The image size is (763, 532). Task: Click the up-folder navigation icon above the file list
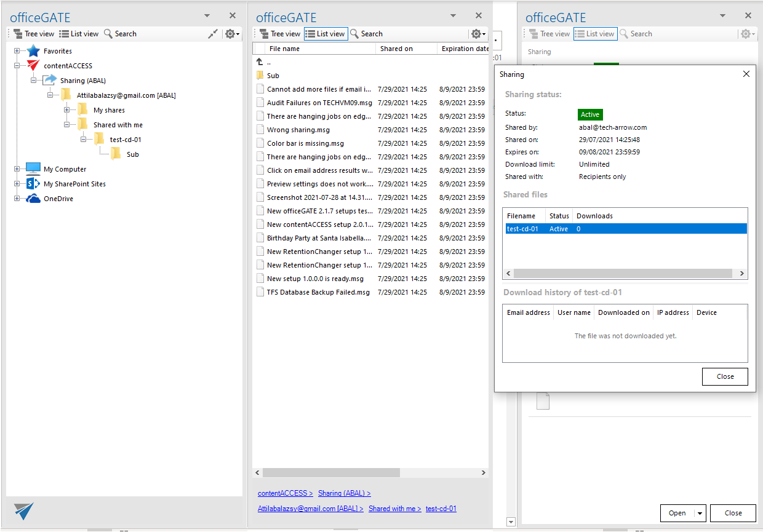(x=261, y=62)
